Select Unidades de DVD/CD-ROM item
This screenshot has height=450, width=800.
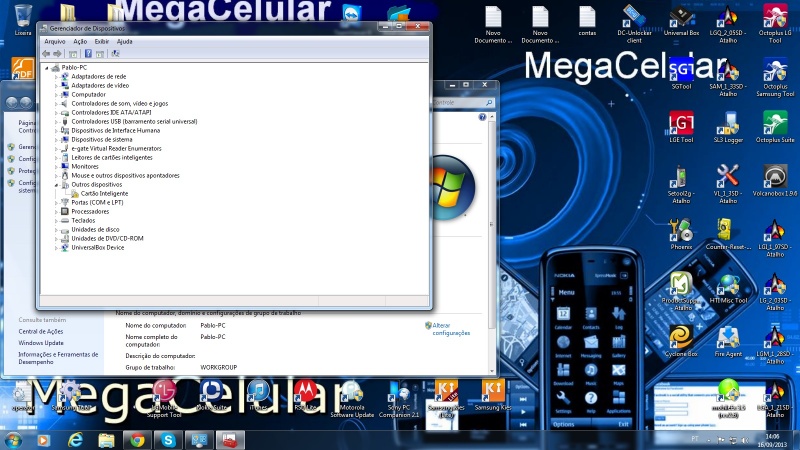coord(107,238)
